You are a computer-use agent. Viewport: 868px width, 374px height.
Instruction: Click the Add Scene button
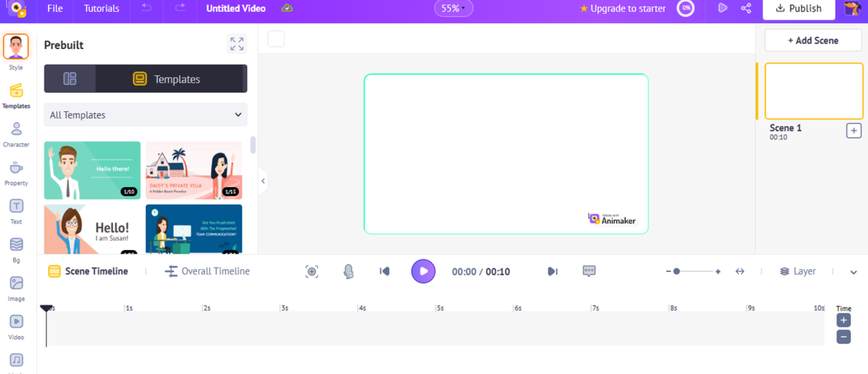pos(813,41)
